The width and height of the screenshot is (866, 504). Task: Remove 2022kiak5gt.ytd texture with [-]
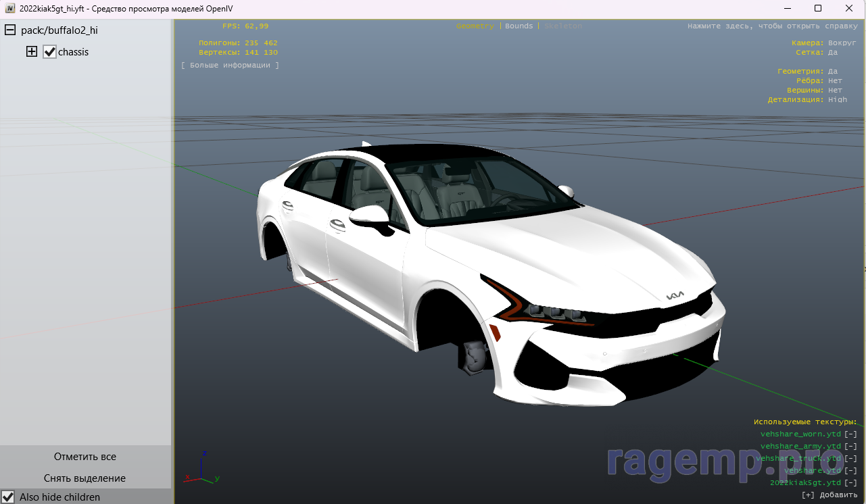(850, 483)
